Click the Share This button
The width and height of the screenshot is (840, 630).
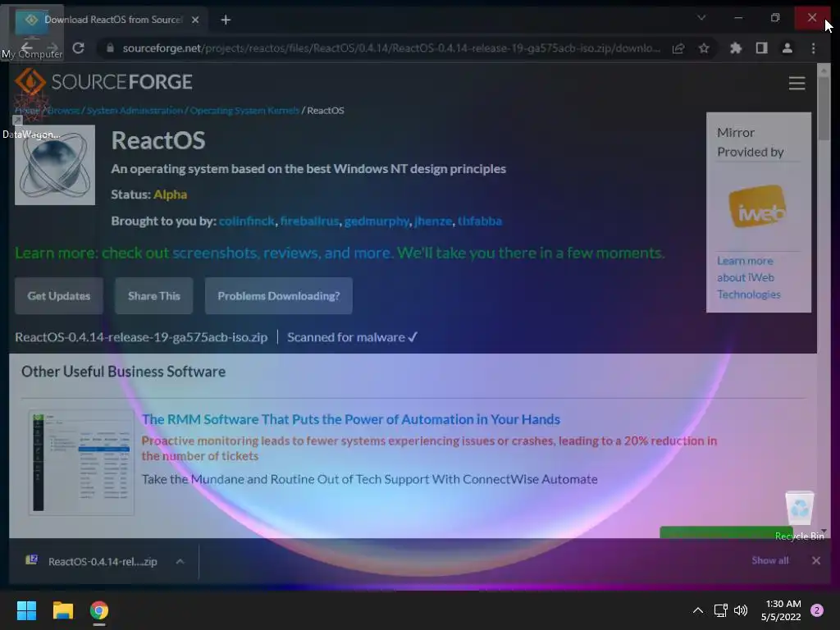(153, 295)
